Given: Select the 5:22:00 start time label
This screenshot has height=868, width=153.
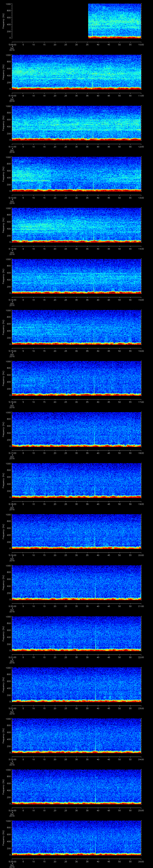Looking at the screenshot, I should point(12,708).
